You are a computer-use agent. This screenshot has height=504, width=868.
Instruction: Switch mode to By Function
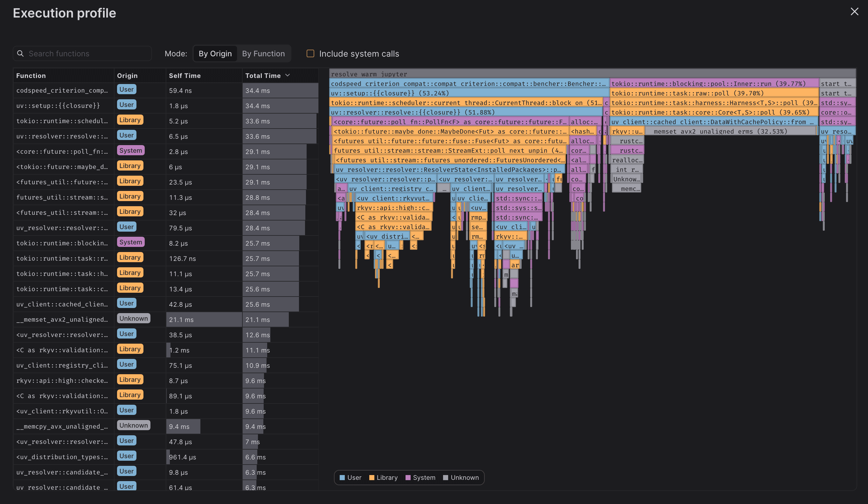pos(263,54)
